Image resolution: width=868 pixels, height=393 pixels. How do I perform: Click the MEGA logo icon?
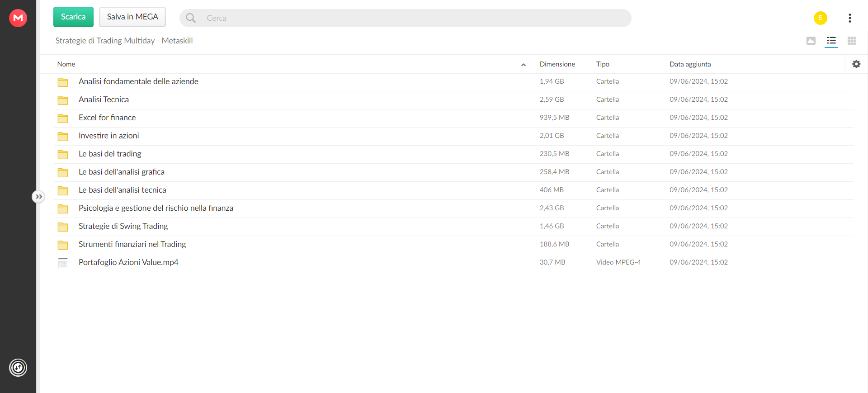(18, 18)
